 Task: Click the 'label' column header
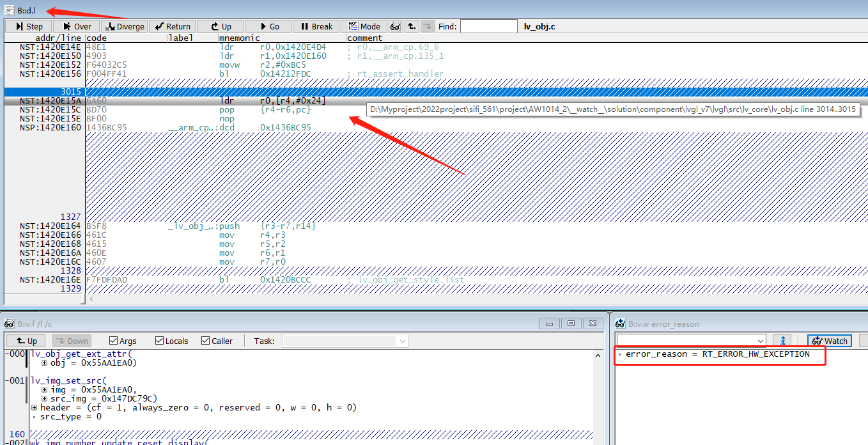point(181,38)
